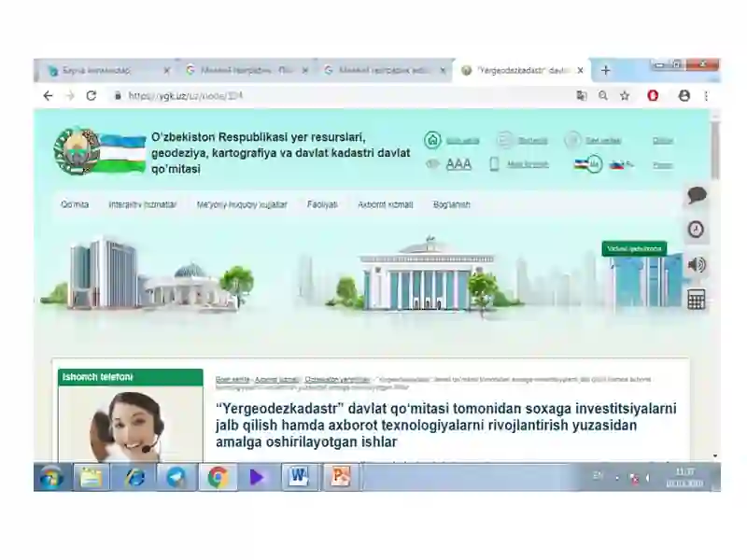Click the green Virtual qabulxona button

coord(634,248)
